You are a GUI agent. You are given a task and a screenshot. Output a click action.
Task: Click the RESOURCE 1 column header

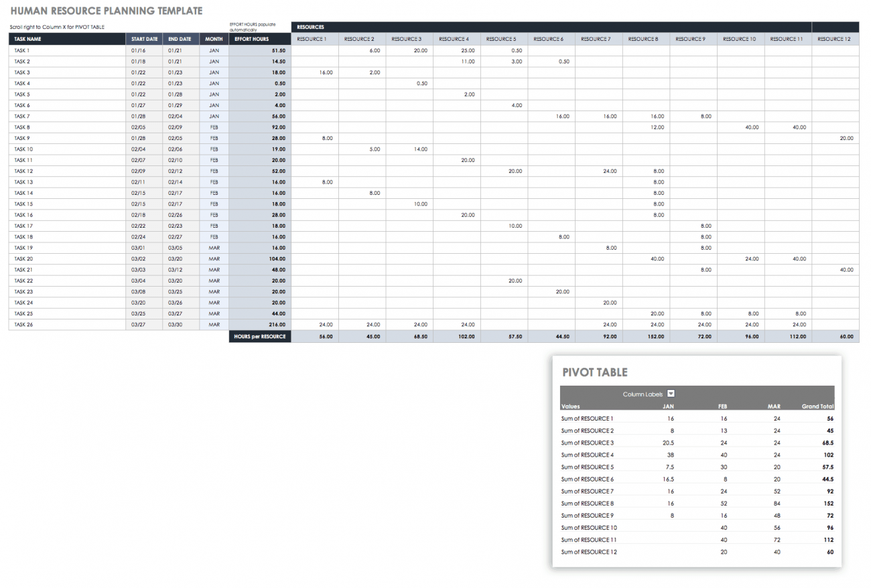312,39
